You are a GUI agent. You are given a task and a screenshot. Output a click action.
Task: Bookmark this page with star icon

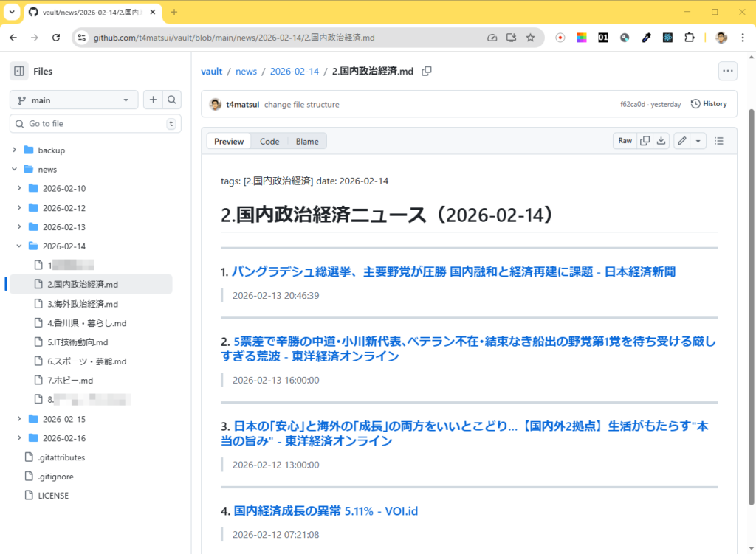(x=530, y=38)
